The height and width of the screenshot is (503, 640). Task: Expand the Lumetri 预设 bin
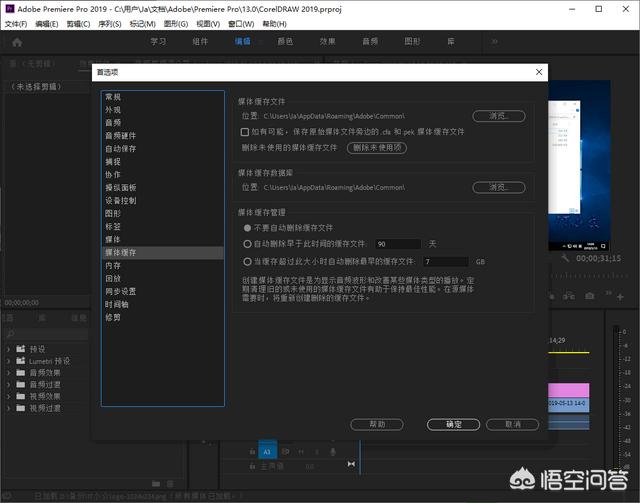[x=9, y=361]
